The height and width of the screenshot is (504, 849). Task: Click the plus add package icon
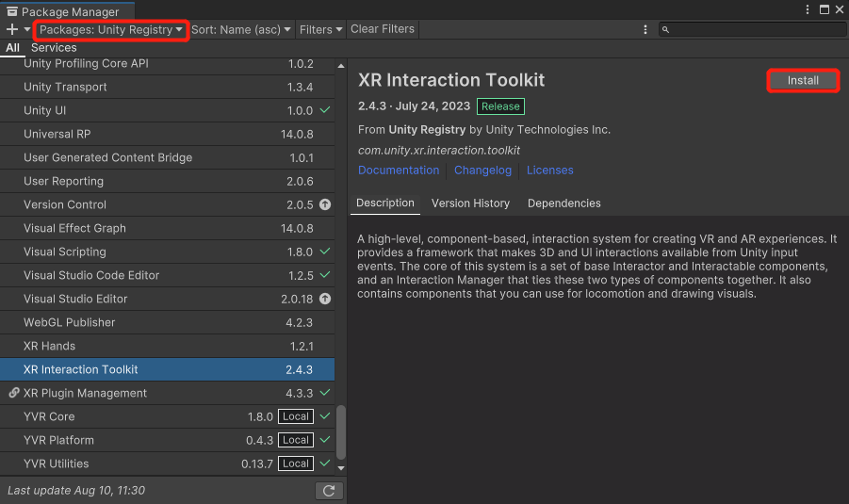12,30
